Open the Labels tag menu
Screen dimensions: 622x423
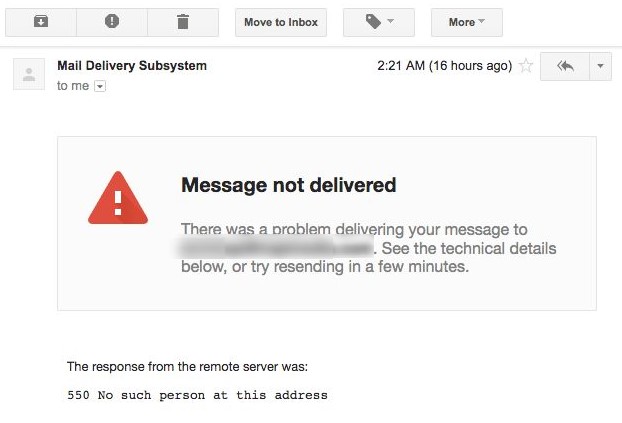[x=379, y=22]
